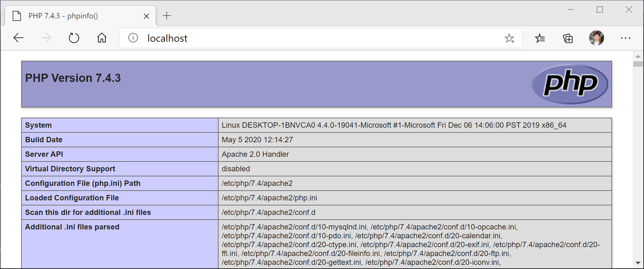
Task: Open the Favorites list icon
Action: point(540,38)
